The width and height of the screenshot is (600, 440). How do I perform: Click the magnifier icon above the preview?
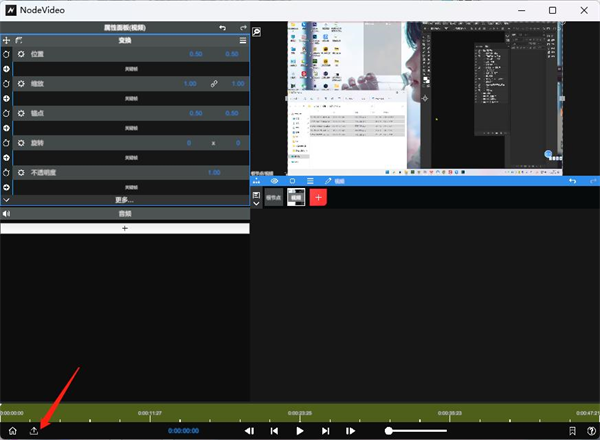point(257,32)
